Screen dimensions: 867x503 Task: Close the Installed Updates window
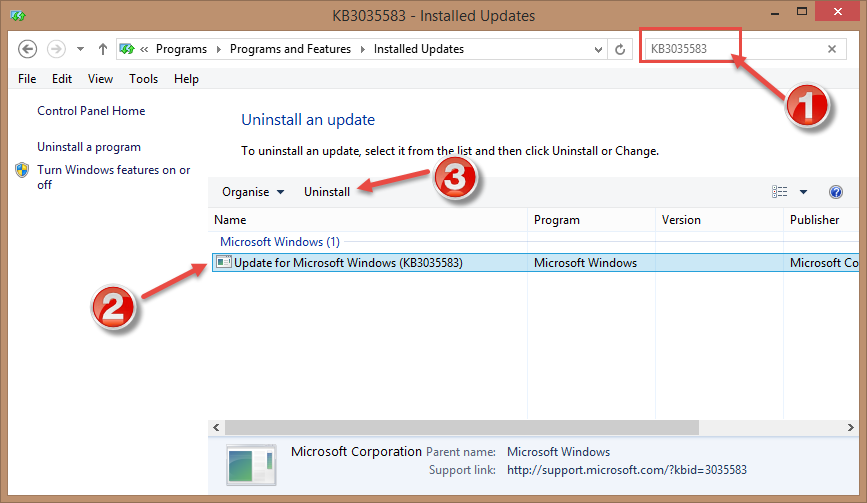837,12
